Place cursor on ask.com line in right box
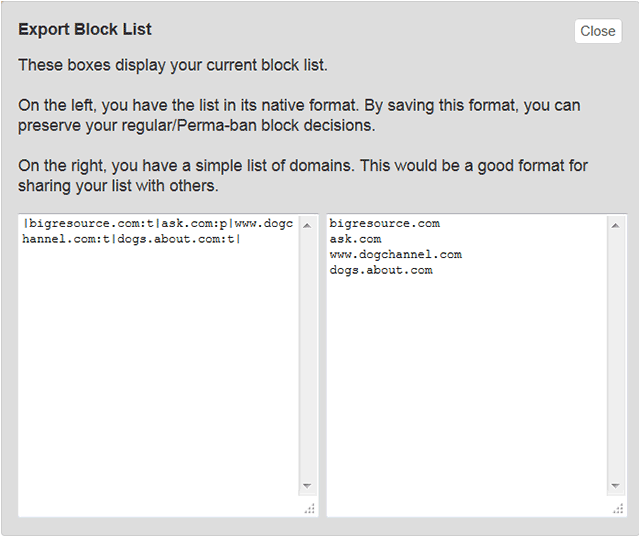 coord(355,239)
